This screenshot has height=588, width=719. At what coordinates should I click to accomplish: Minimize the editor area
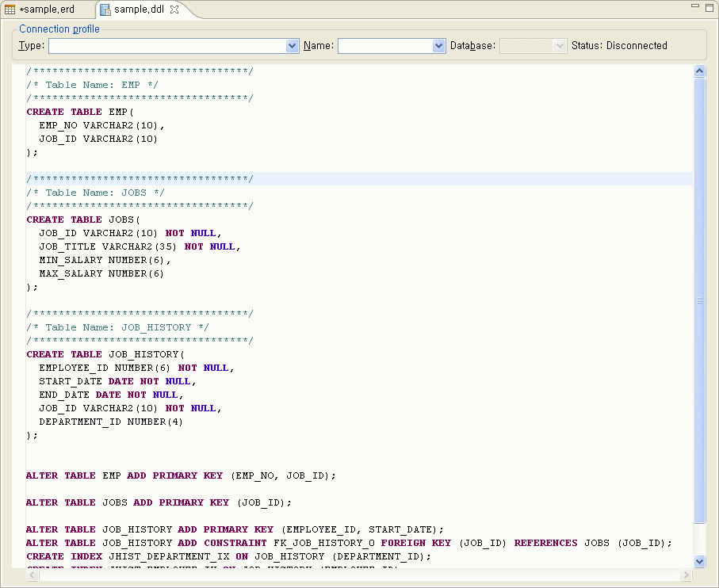pyautogui.click(x=695, y=6)
